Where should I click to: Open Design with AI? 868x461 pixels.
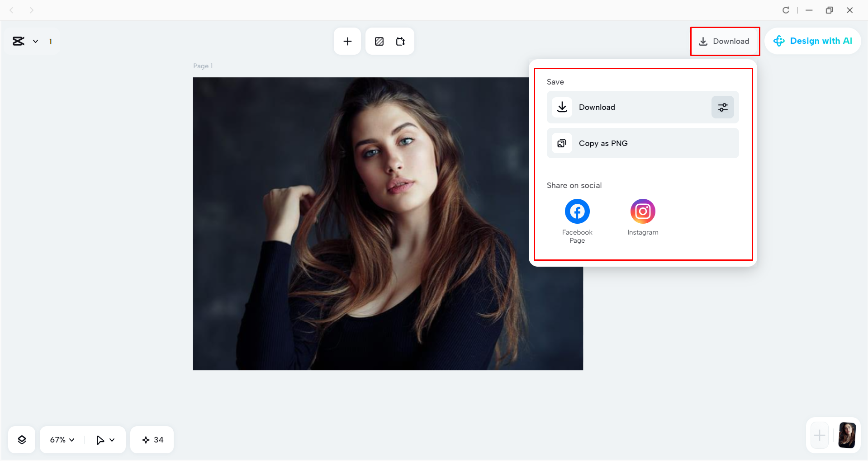813,41
